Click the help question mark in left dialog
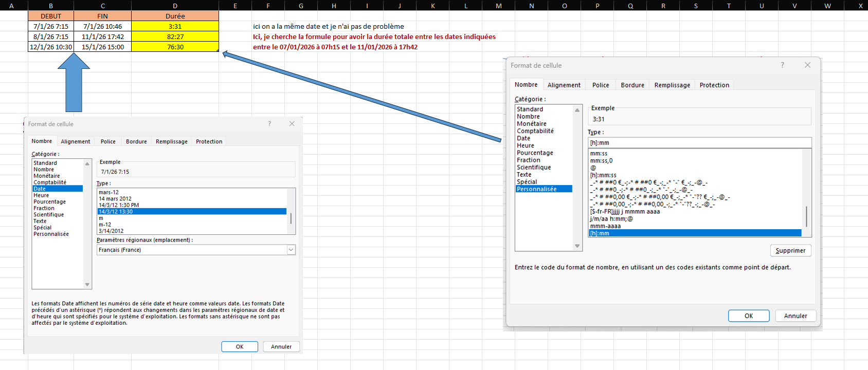The width and height of the screenshot is (868, 370). (x=269, y=124)
